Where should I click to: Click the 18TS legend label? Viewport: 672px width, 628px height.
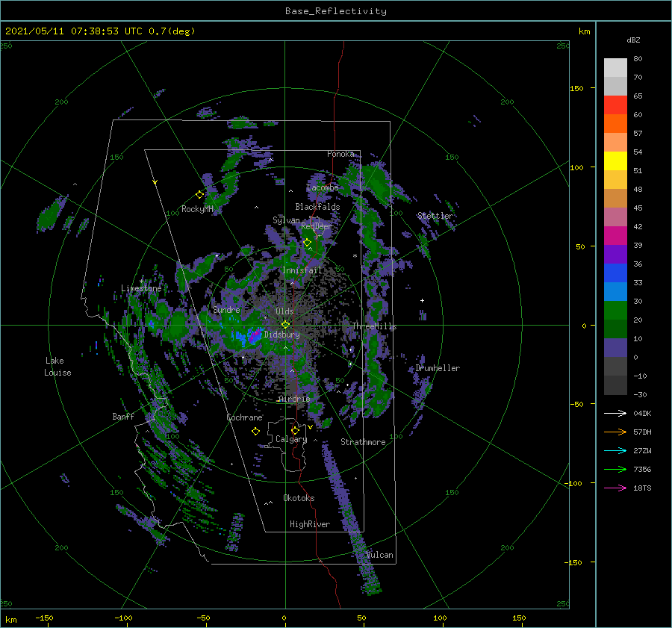(x=642, y=488)
